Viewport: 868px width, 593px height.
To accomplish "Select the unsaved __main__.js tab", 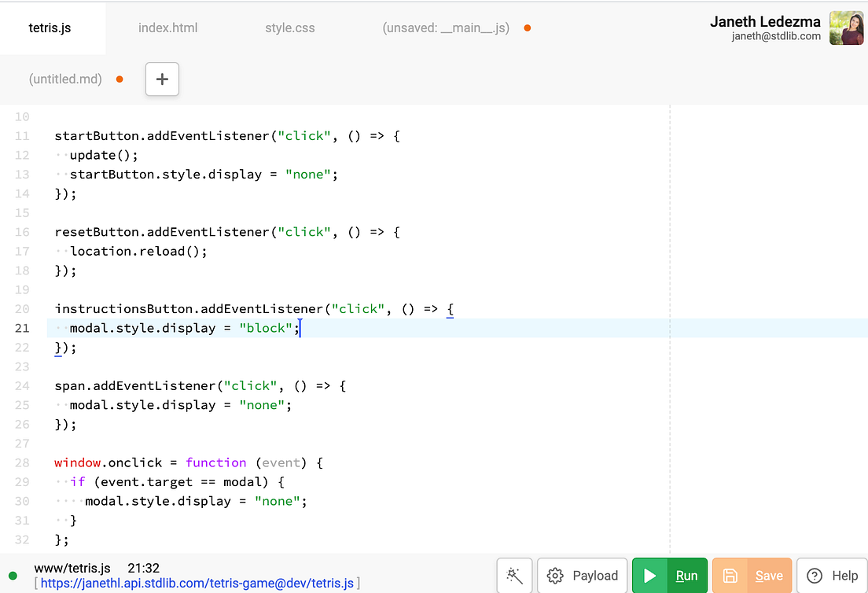I will click(x=446, y=27).
